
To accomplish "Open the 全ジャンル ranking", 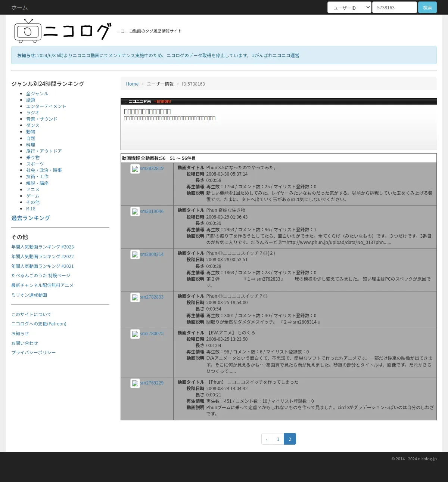I will click(x=37, y=93).
